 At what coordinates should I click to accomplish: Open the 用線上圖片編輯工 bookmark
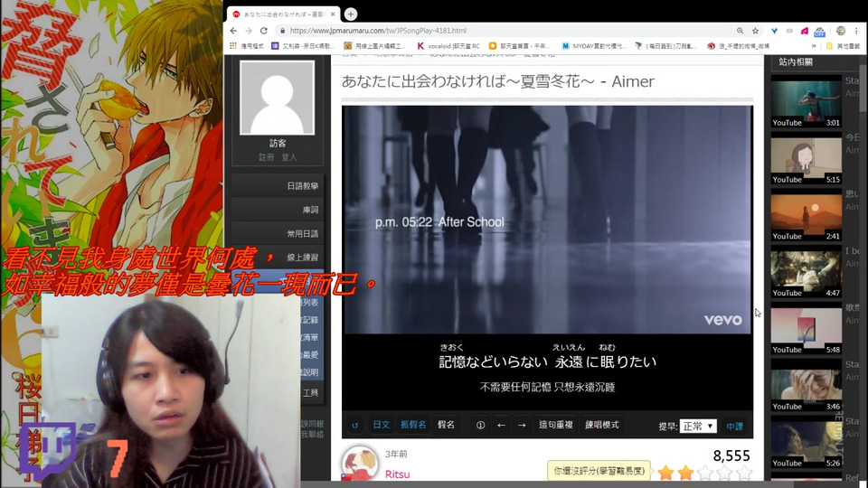point(374,46)
